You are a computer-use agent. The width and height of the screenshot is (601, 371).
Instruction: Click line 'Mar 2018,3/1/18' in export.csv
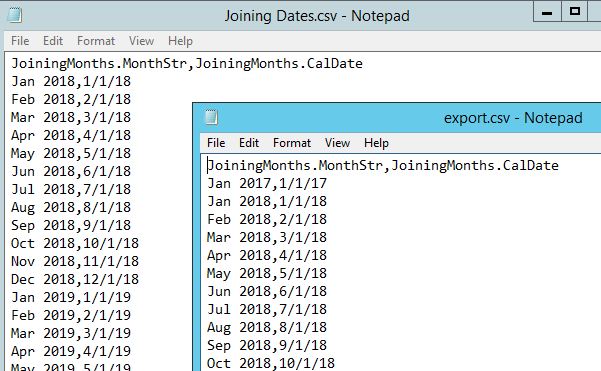click(267, 238)
